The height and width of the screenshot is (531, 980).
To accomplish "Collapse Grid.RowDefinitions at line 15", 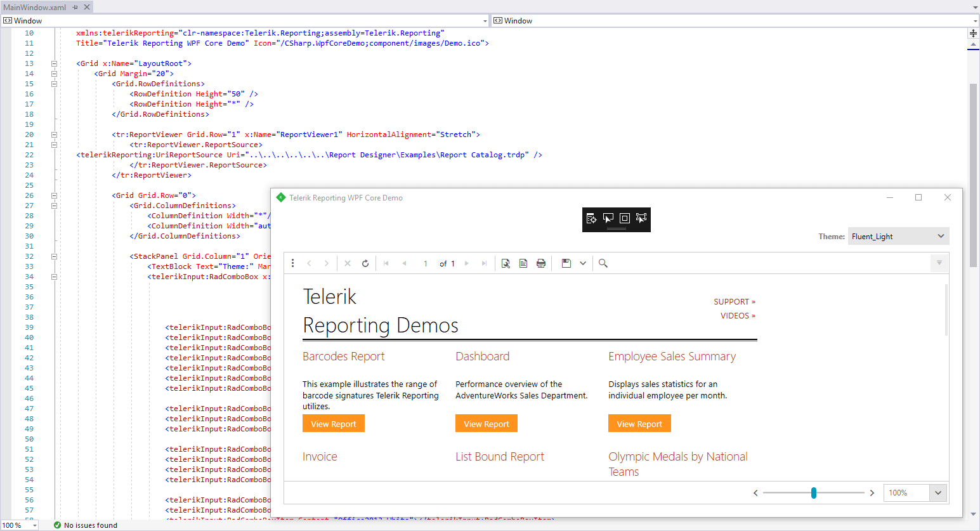I will point(54,84).
